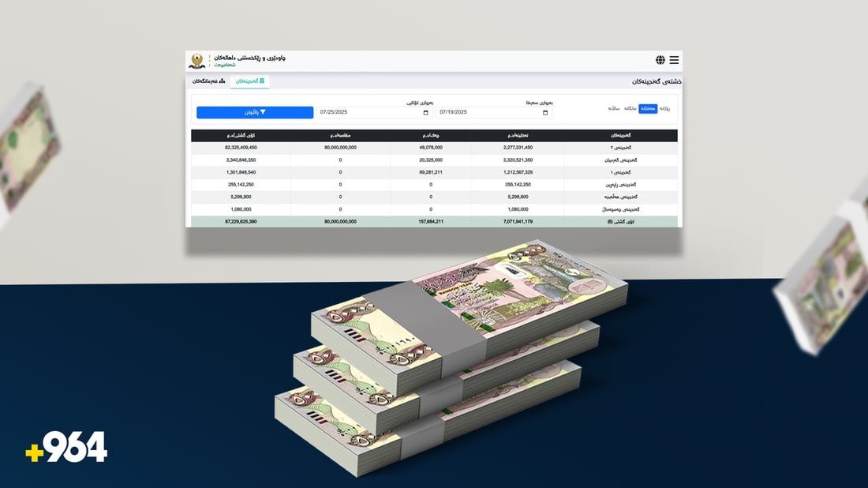Open calendar picker on 07/25/2025 end date
The height and width of the screenshot is (488, 868).
pos(426,113)
